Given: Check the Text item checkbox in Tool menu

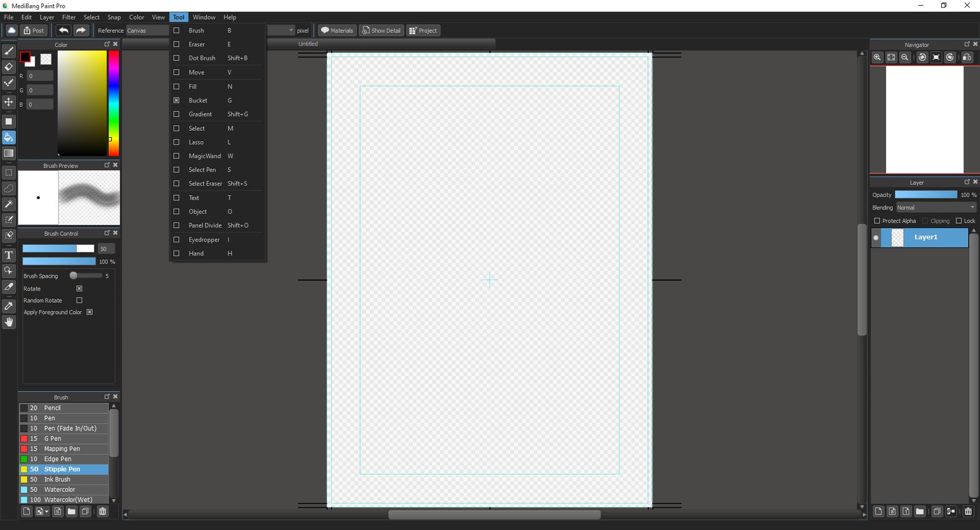Looking at the screenshot, I should [x=177, y=198].
